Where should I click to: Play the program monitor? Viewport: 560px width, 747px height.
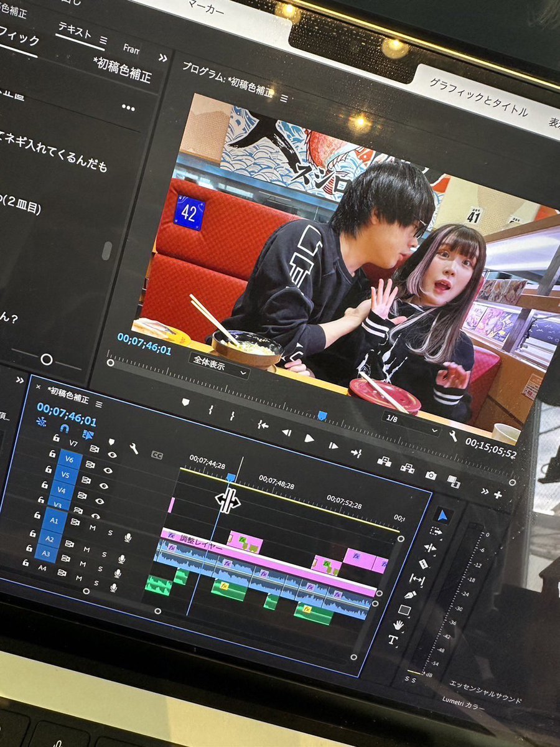tap(309, 438)
